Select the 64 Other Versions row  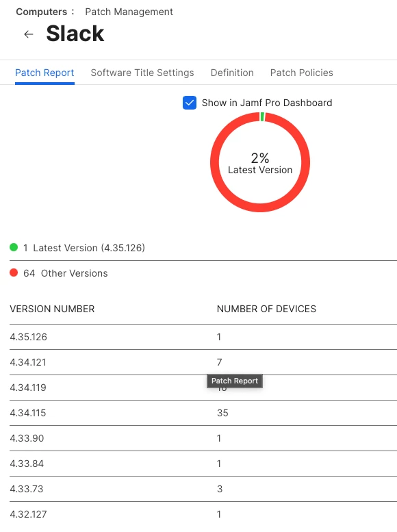pos(203,273)
